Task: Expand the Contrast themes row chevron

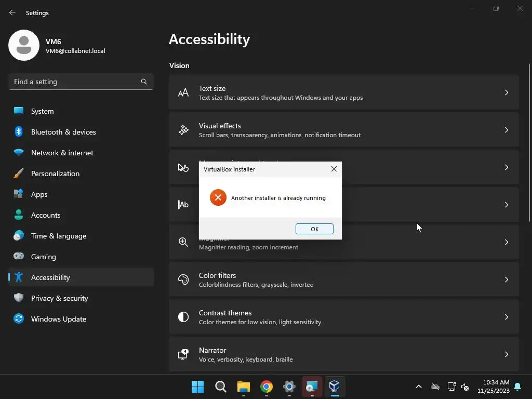Action: (506, 317)
